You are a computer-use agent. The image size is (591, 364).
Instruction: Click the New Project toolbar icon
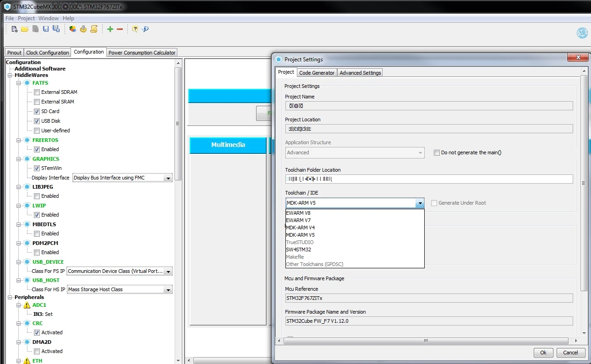click(15, 29)
